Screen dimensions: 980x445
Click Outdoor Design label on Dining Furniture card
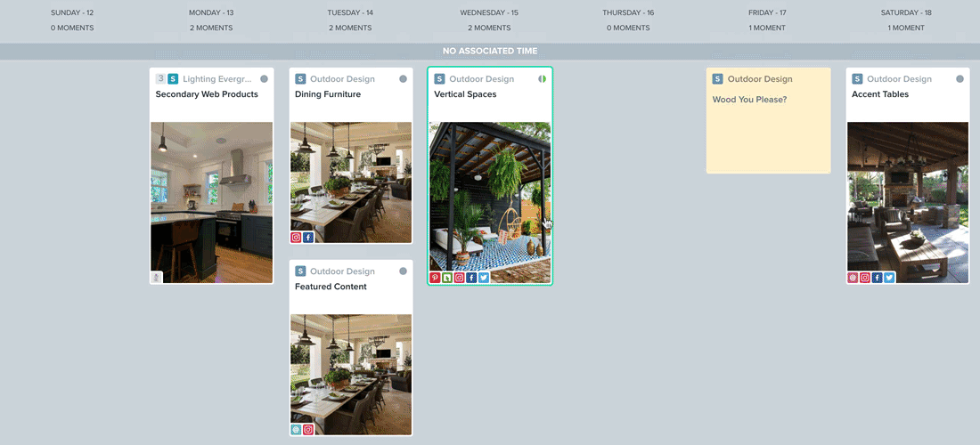[342, 78]
